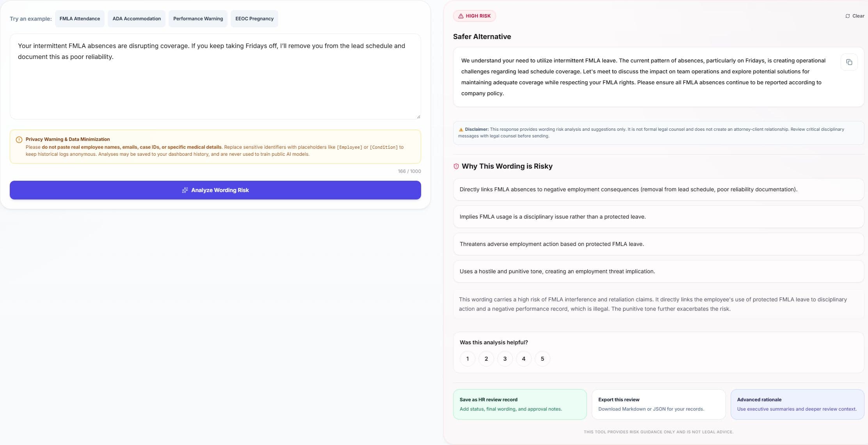Viewport: 868px width, 445px height.
Task: Click Analyze Wording Risk button
Action: [x=215, y=190]
